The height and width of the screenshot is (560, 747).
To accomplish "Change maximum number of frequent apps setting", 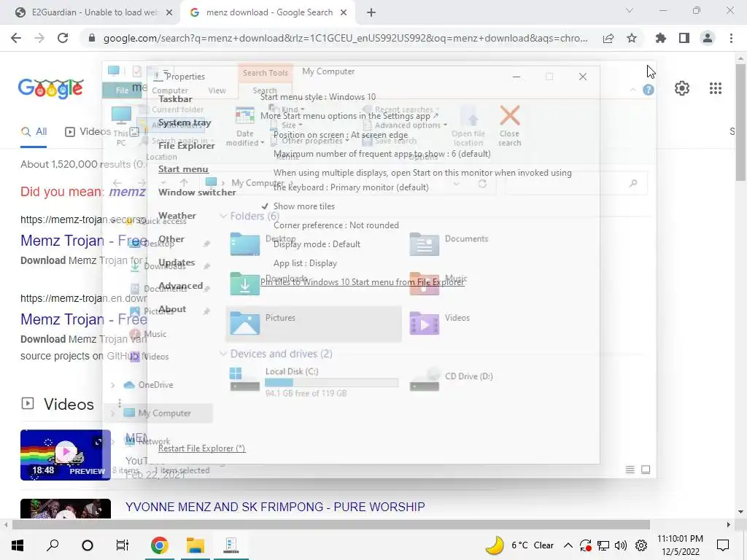I will [x=382, y=154].
